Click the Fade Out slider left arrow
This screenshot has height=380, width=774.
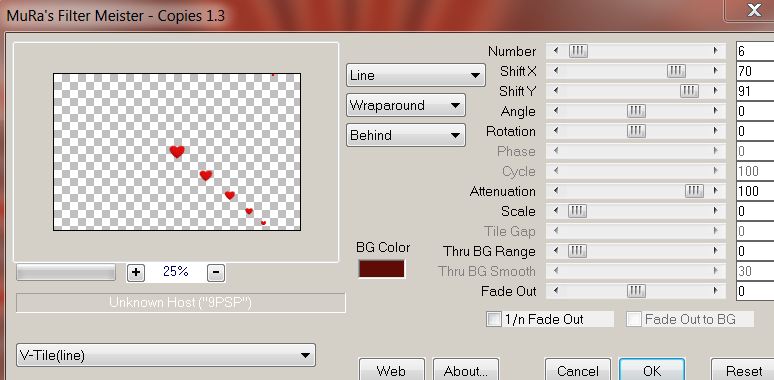pyautogui.click(x=556, y=291)
